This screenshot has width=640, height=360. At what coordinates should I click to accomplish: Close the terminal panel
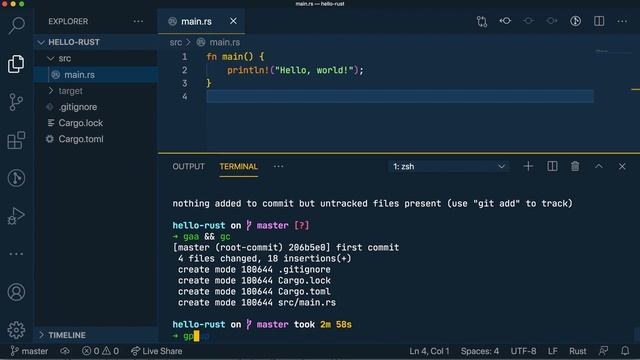point(622,166)
